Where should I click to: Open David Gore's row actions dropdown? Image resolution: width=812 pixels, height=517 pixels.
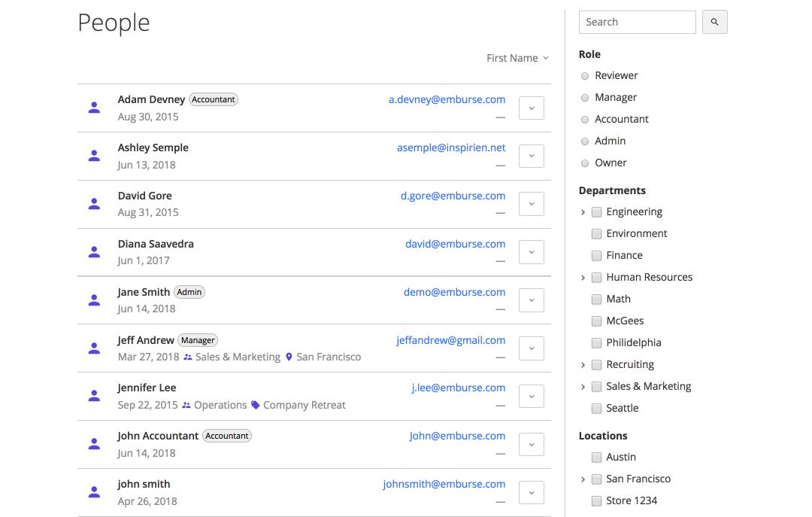(x=532, y=204)
